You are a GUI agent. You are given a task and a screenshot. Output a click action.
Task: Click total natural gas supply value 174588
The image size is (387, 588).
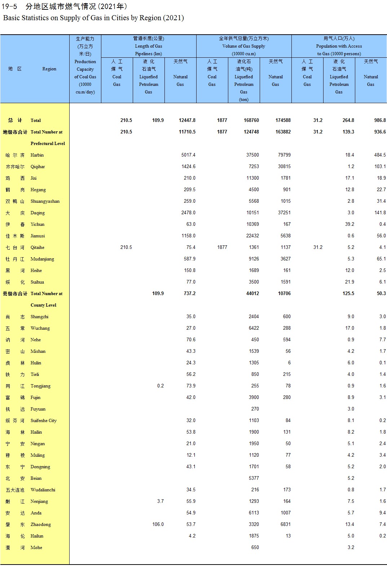pos(283,120)
